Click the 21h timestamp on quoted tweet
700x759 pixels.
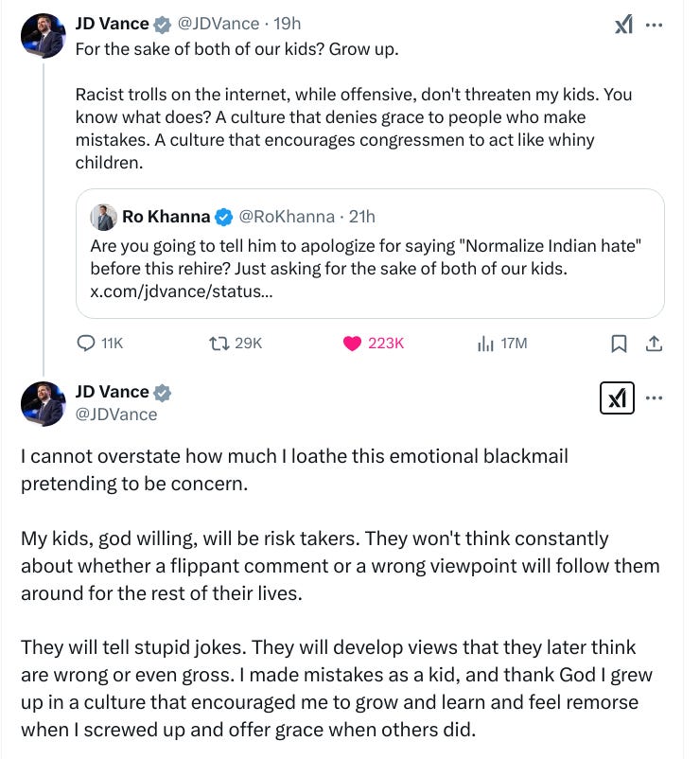[361, 217]
